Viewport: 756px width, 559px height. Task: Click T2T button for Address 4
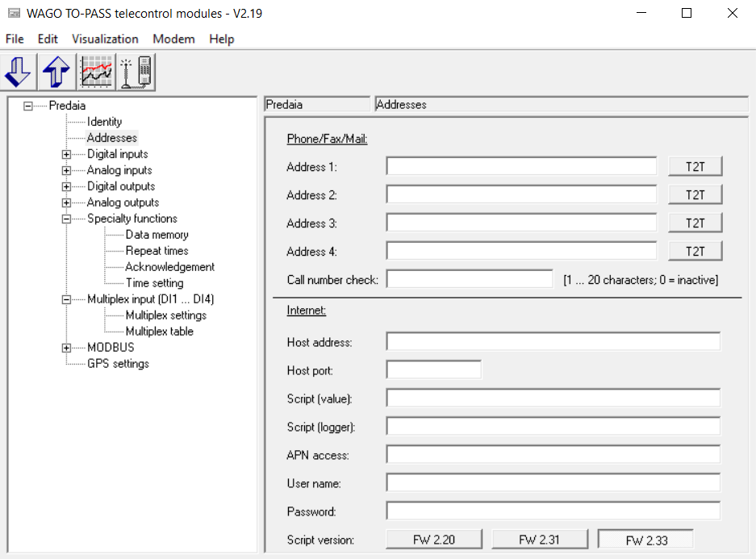(695, 252)
